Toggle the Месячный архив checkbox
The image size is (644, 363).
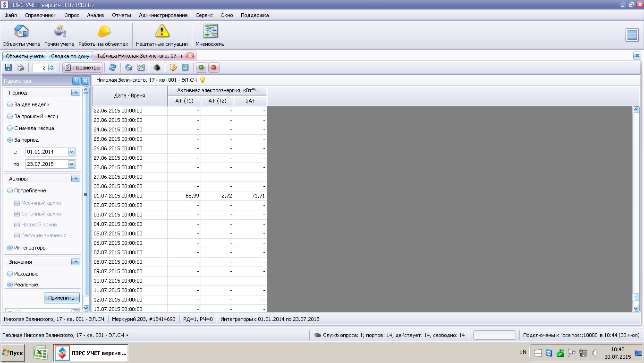point(17,203)
